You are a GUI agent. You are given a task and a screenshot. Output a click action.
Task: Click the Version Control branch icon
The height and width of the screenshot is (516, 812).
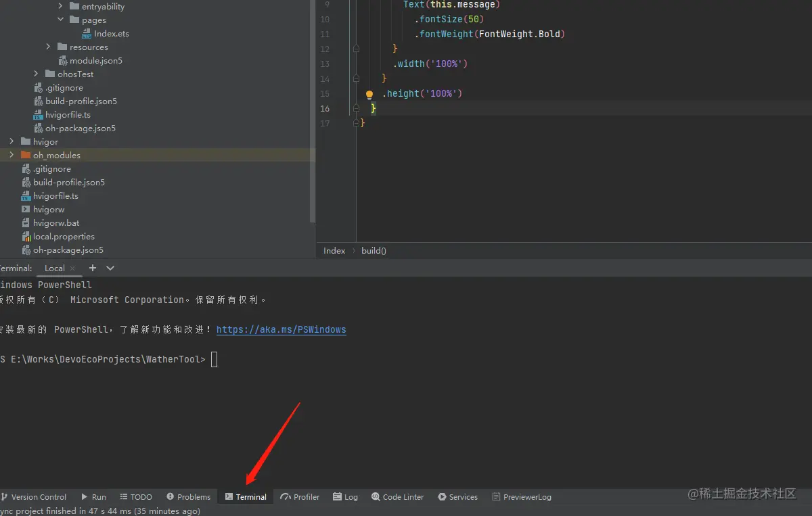pyautogui.click(x=4, y=496)
